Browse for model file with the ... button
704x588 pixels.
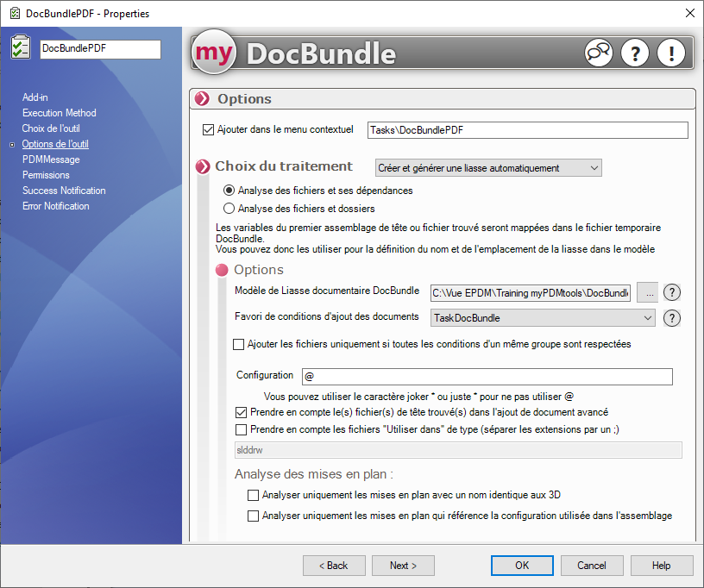click(x=647, y=292)
